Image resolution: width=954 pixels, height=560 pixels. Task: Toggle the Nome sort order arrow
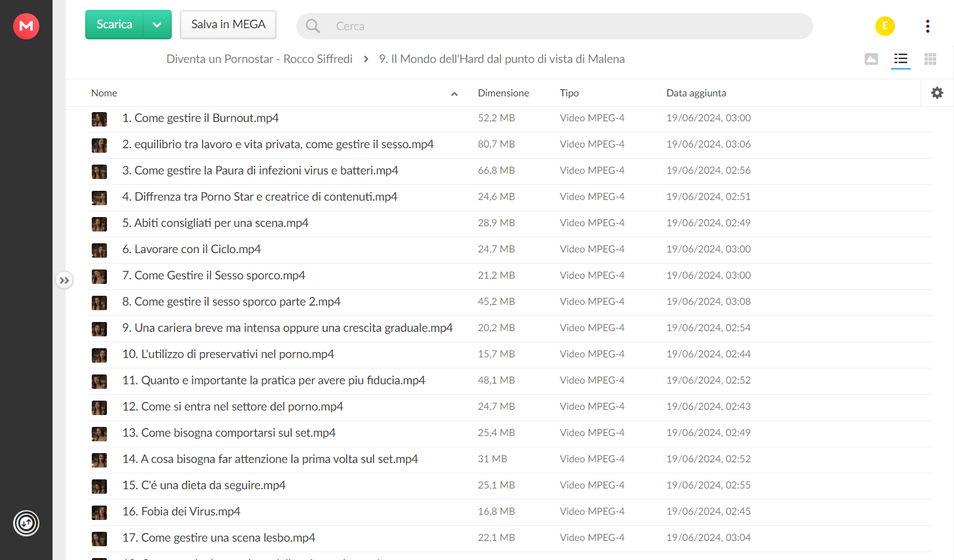tap(454, 94)
